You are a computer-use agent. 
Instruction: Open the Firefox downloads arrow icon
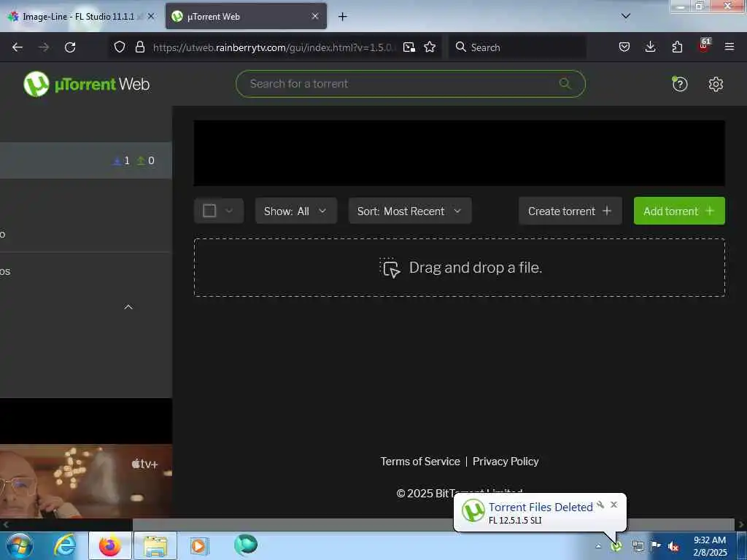pos(650,47)
